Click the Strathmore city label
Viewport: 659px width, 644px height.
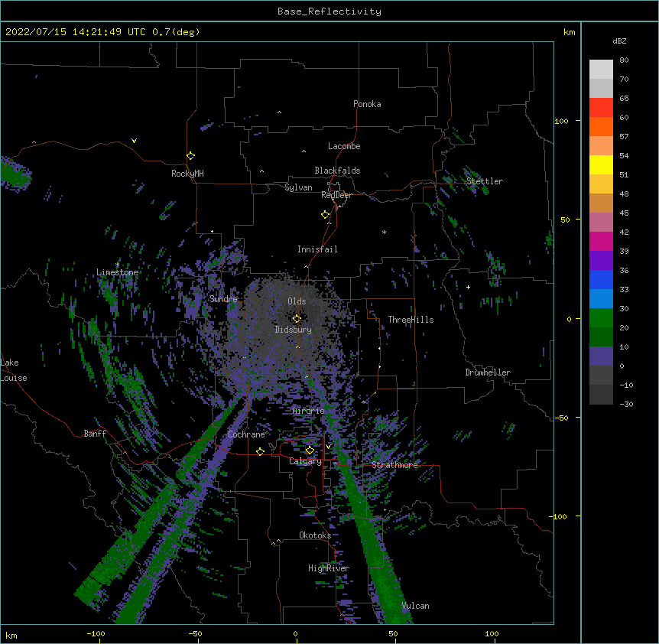click(x=394, y=465)
